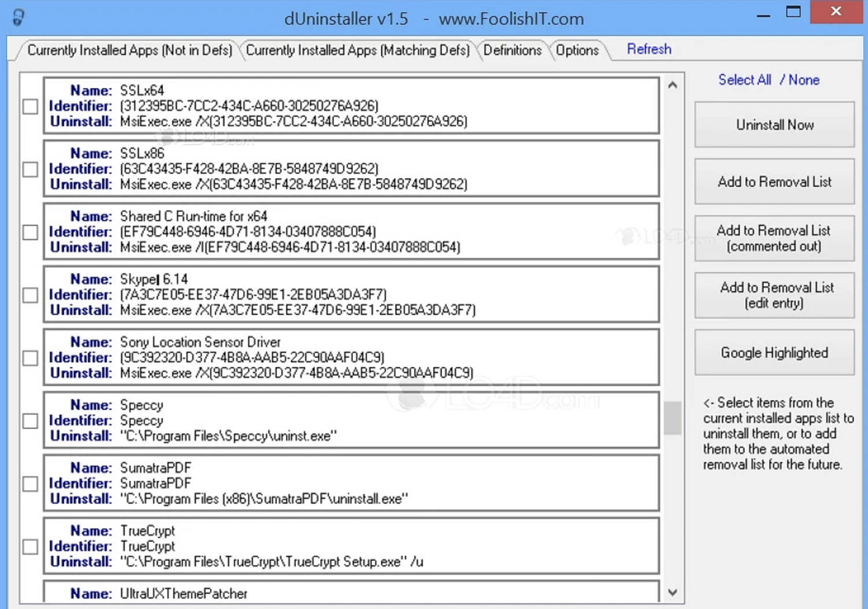Click the 'Shared C Run-time for x64' name
The width and height of the screenshot is (868, 609).
click(193, 216)
